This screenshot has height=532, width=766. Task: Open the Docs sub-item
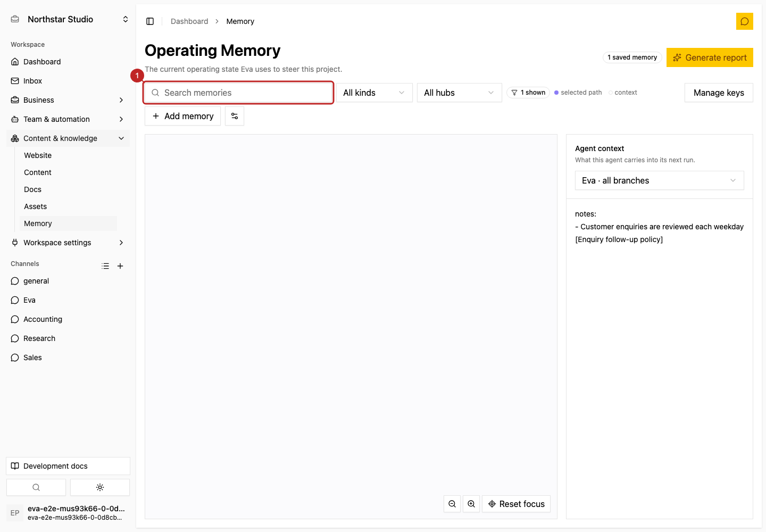point(68,189)
